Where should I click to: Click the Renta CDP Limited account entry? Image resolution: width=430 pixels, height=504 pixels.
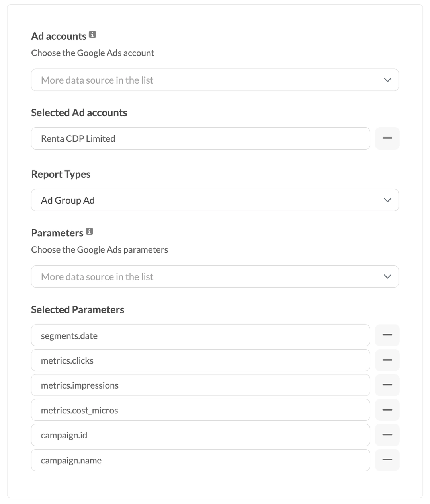[x=159, y=138]
